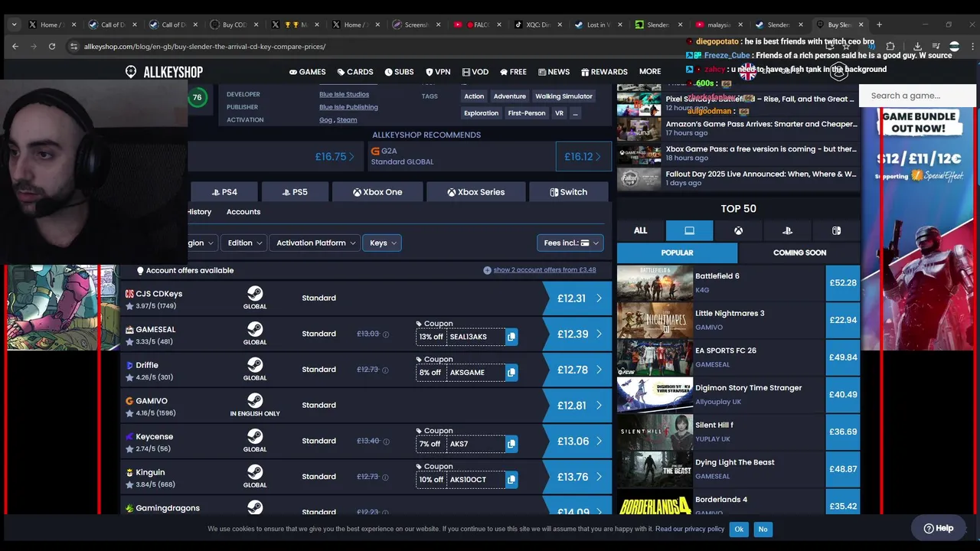Open the CARDS menu
This screenshot has height=551, width=980.
(x=355, y=72)
